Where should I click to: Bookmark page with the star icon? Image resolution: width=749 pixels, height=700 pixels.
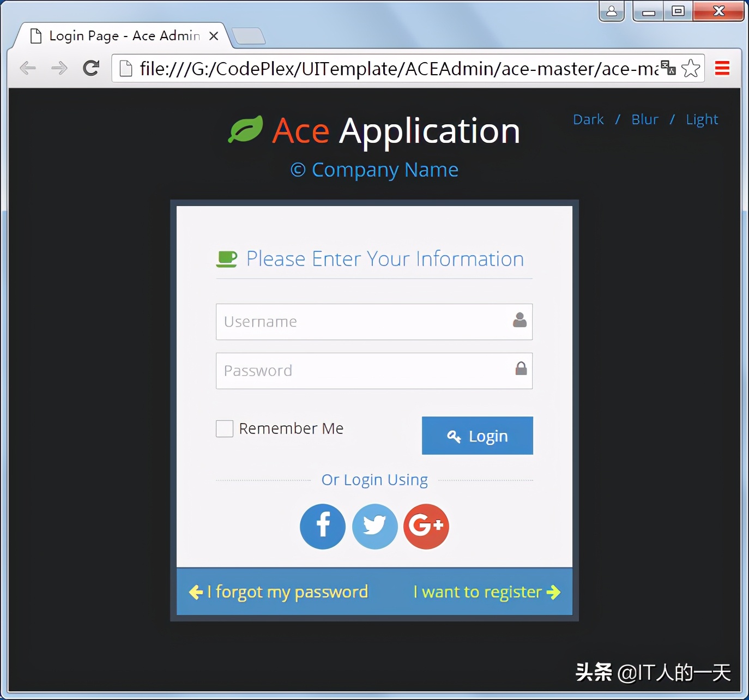click(x=691, y=68)
